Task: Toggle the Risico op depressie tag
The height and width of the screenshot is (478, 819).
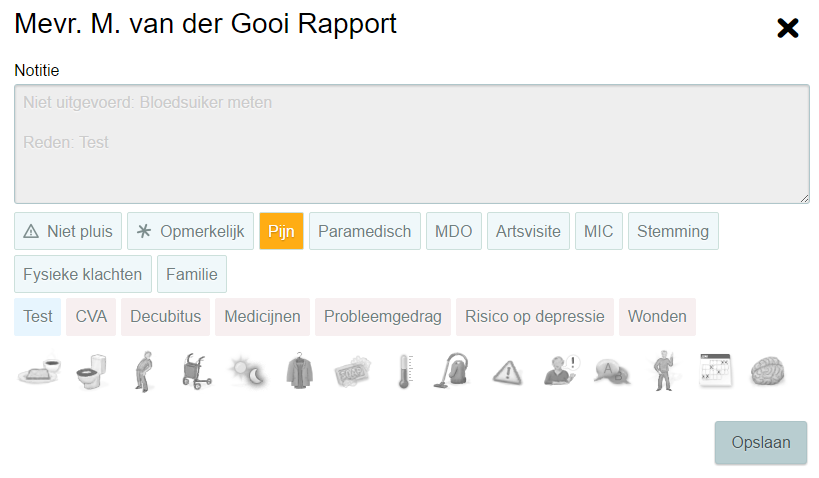Action: [535, 317]
